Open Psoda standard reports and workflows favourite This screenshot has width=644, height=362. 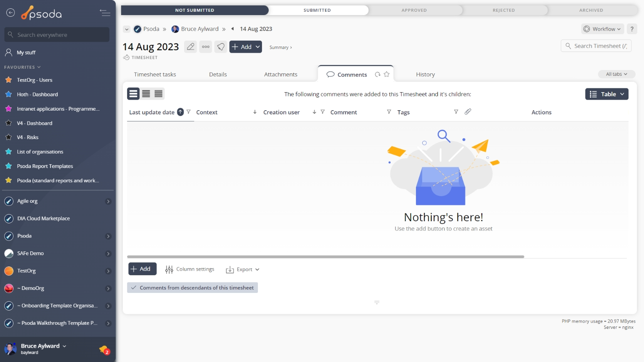58,181
